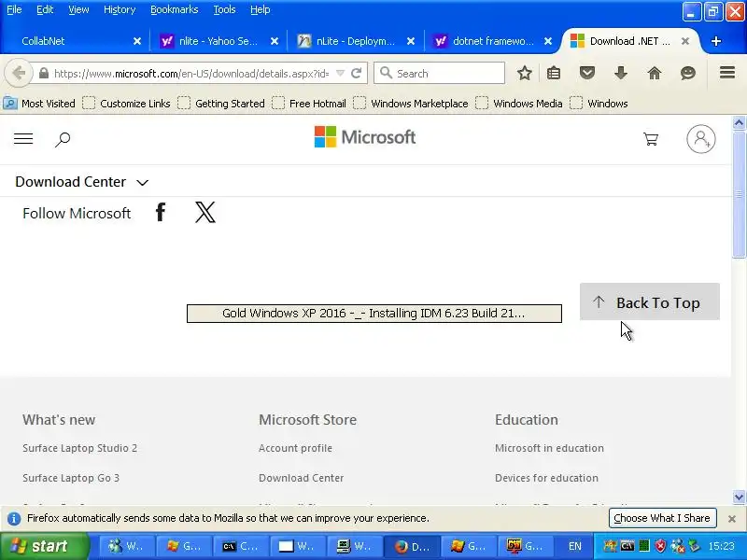Open the Bookmarks menu
747x560 pixels.
pyautogui.click(x=175, y=9)
